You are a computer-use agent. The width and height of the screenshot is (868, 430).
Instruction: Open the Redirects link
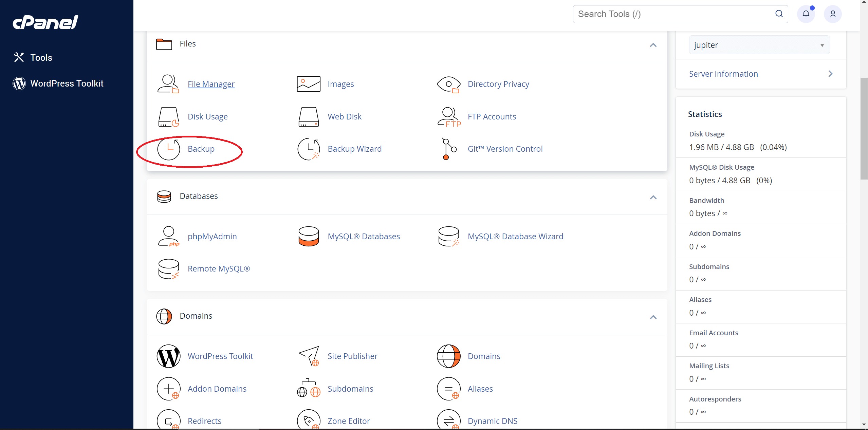(x=205, y=421)
